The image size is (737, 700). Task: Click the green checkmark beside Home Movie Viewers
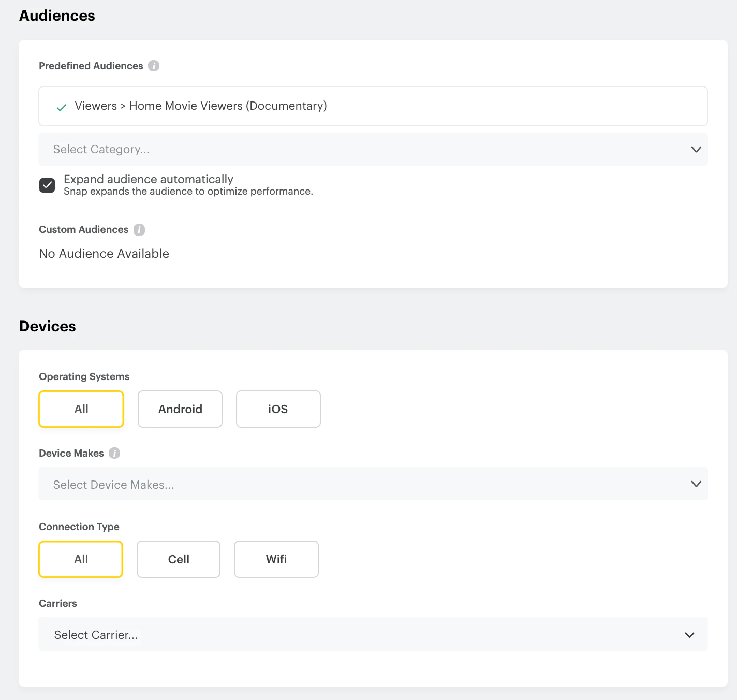point(62,107)
